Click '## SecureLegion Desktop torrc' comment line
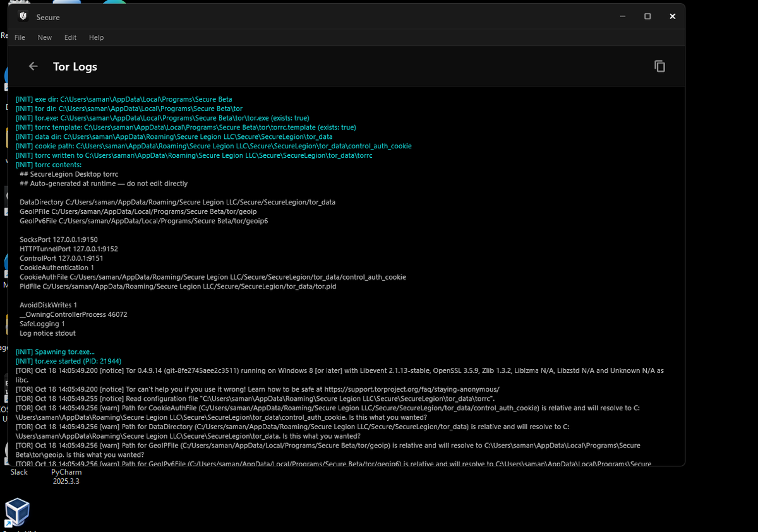 tap(69, 174)
